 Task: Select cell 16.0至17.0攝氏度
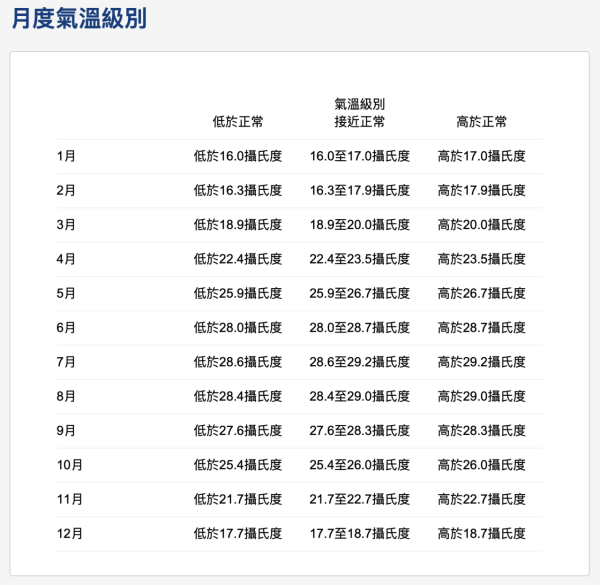coord(360,156)
